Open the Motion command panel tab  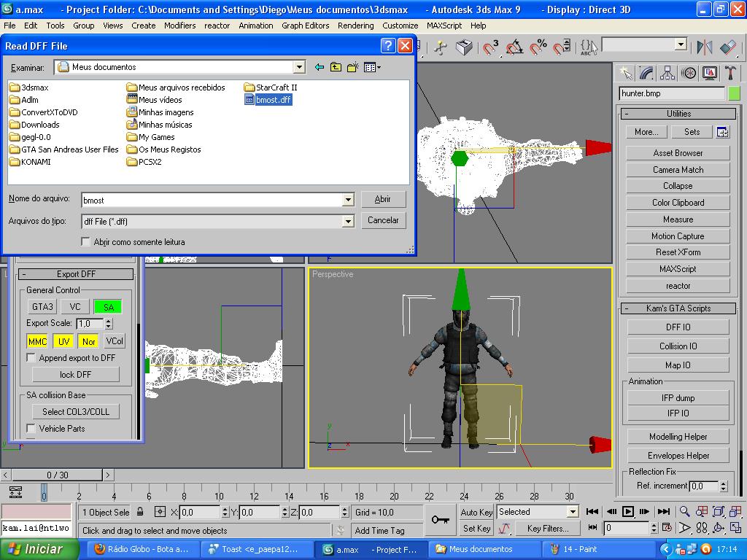(689, 73)
